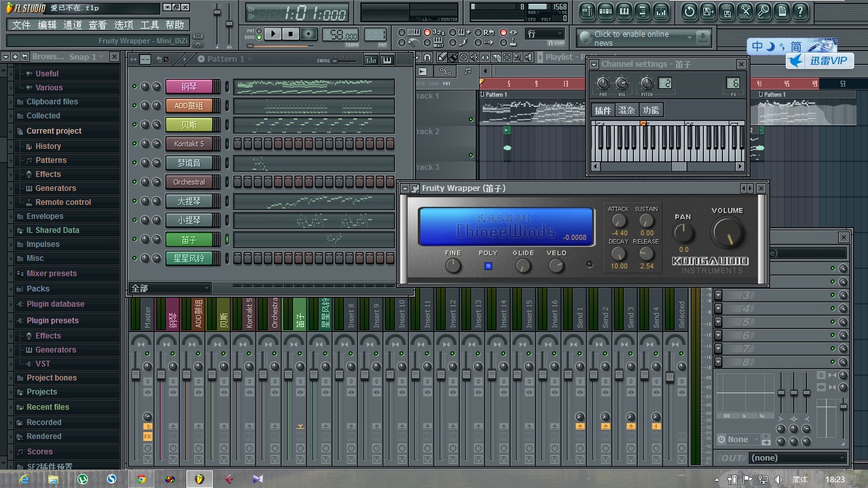868x488 pixels.
Task: Select the Playlist Delete tool
Action: tap(465, 57)
